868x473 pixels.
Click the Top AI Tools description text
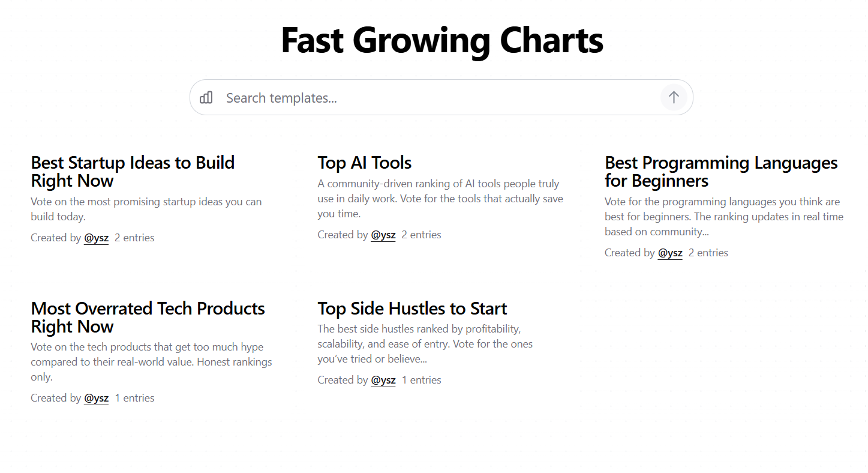tap(440, 198)
